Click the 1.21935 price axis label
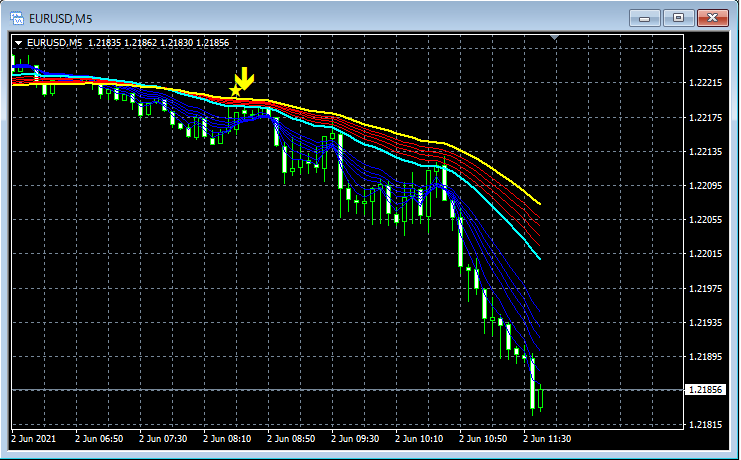This screenshot has width=741, height=460. (706, 322)
